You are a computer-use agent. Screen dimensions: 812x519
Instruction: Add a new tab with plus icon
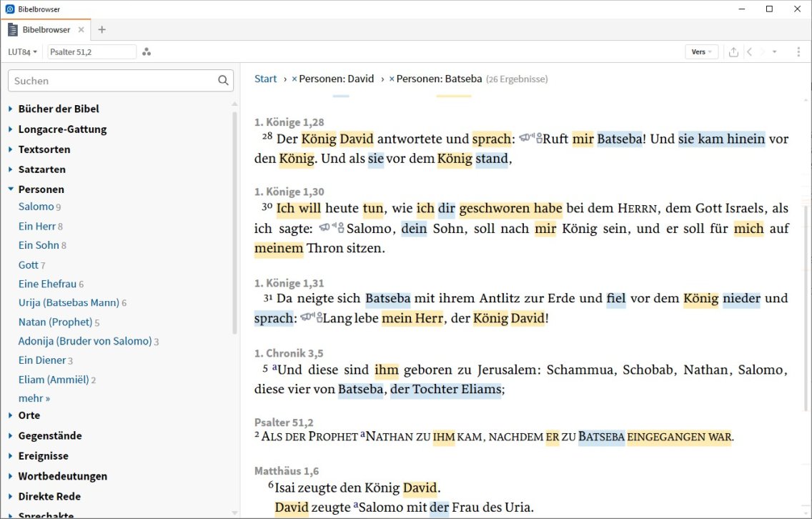(102, 29)
